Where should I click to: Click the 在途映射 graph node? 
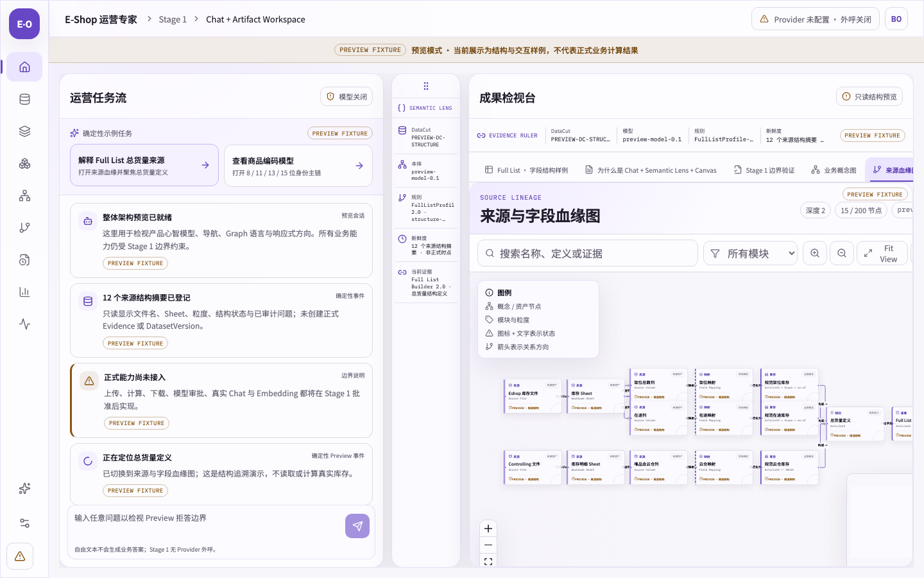[x=724, y=418]
